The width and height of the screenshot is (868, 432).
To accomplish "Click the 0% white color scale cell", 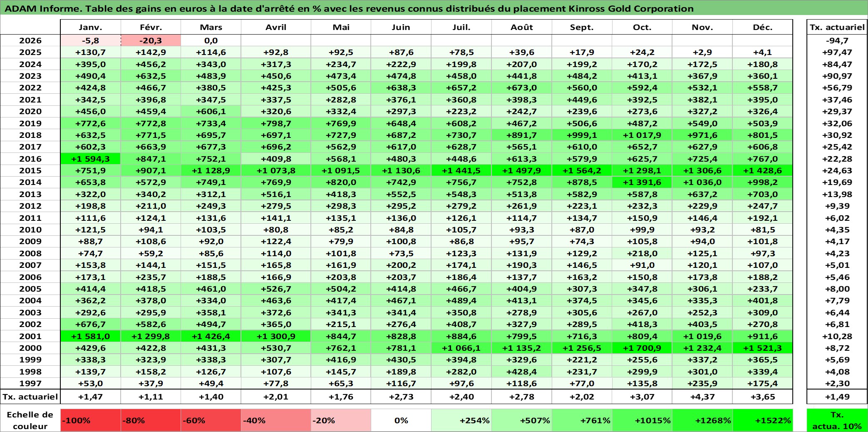I will click(401, 420).
